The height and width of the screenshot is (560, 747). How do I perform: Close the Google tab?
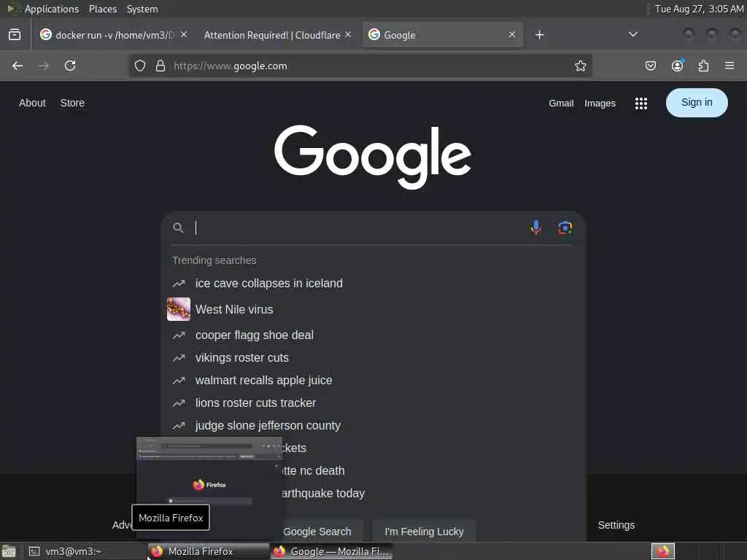(x=511, y=35)
